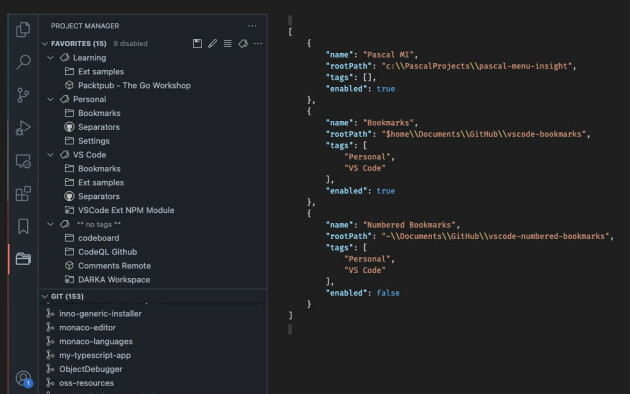Open monaco-editor git repository
The image size is (630, 394).
[87, 327]
